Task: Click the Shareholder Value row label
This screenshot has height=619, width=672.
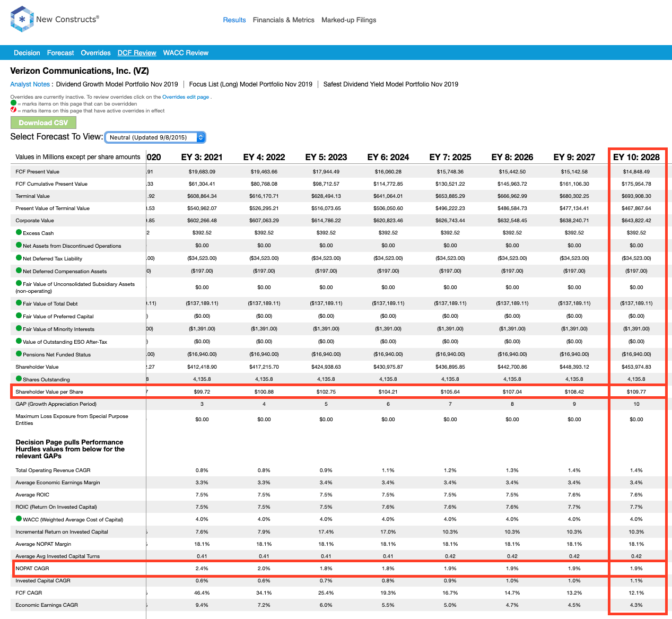Action: click(37, 367)
